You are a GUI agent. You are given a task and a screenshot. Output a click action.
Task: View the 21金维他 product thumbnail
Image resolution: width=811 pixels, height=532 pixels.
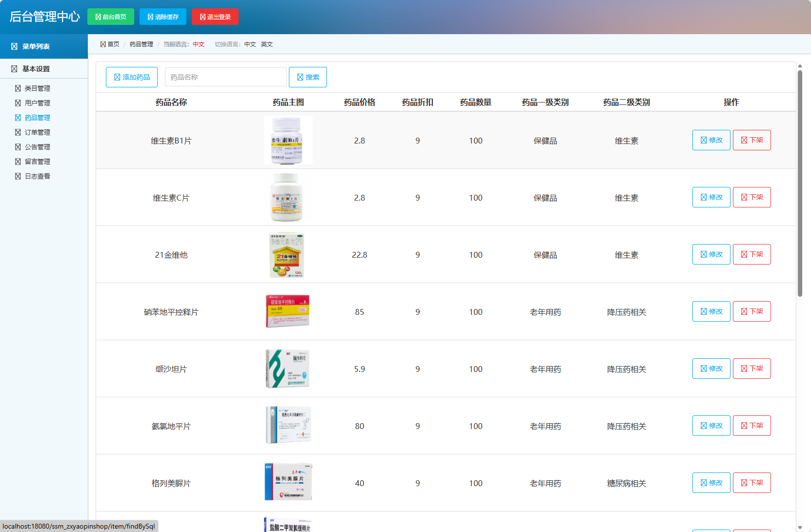[x=288, y=254]
